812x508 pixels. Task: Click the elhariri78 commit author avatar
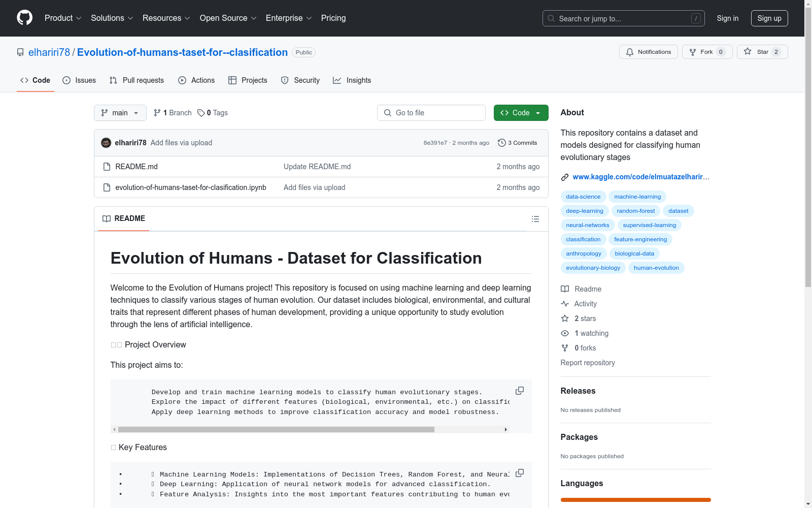[x=106, y=143]
